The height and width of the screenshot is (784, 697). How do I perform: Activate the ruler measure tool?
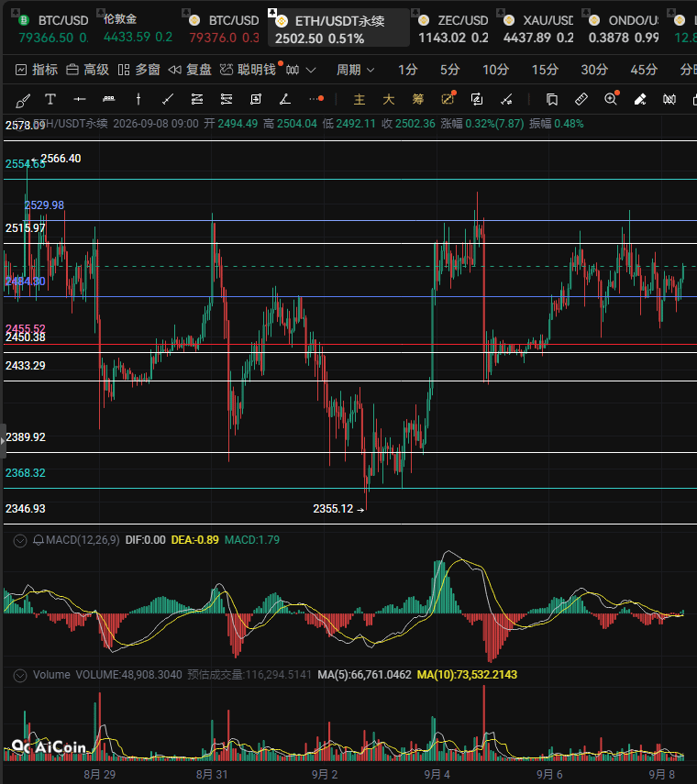(x=581, y=100)
